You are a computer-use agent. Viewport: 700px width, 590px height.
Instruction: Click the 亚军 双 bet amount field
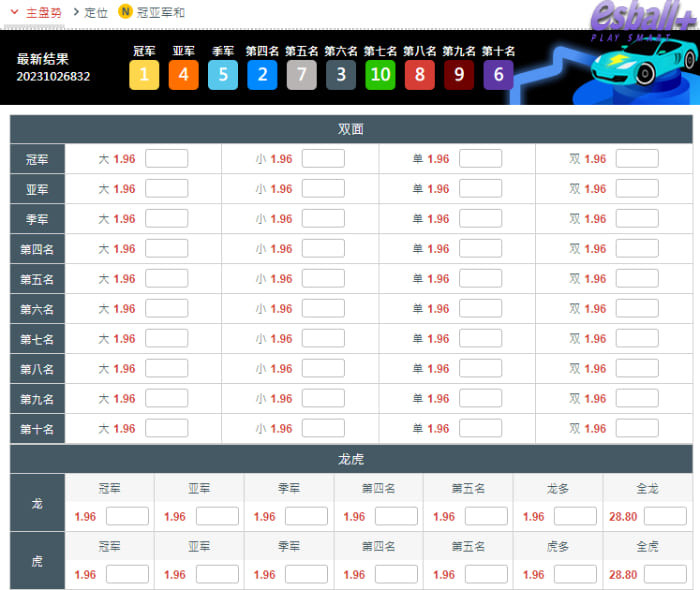[x=637, y=189]
